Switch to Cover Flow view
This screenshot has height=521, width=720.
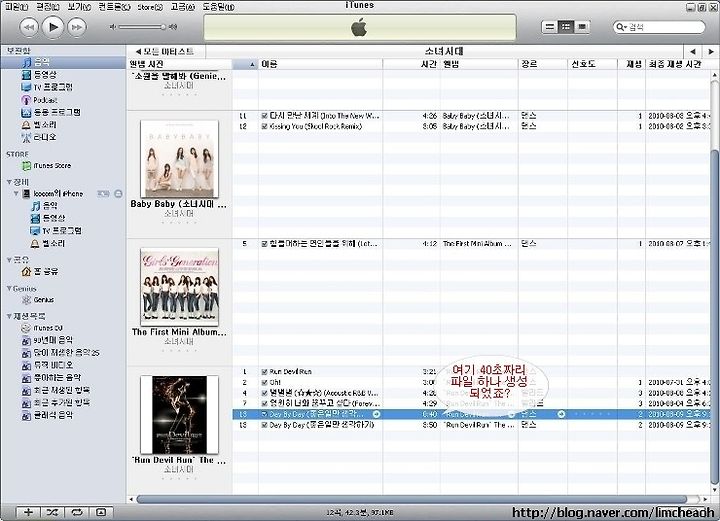[582, 27]
